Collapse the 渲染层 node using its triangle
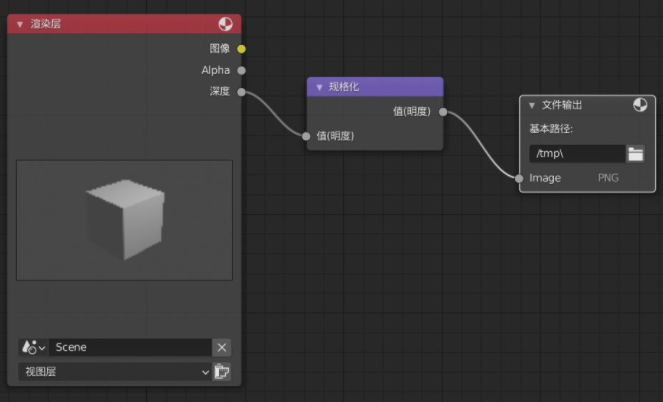Screen dimensions: 663x402 20,24
